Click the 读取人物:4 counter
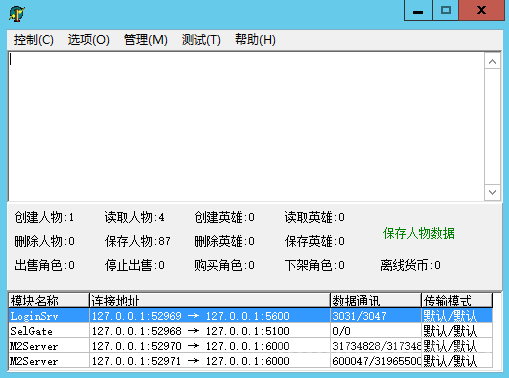The width and height of the screenshot is (509, 378). pos(135,217)
